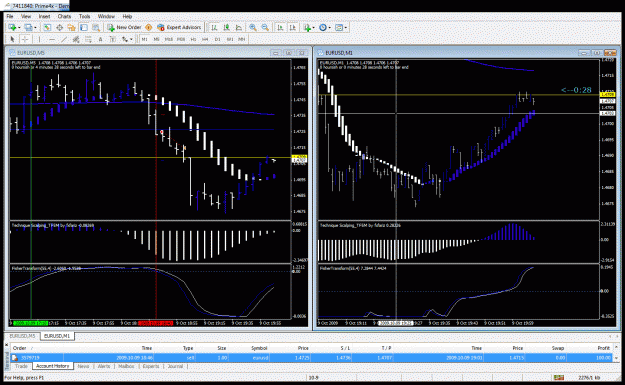Open the indicators list icon

[x=307, y=28]
